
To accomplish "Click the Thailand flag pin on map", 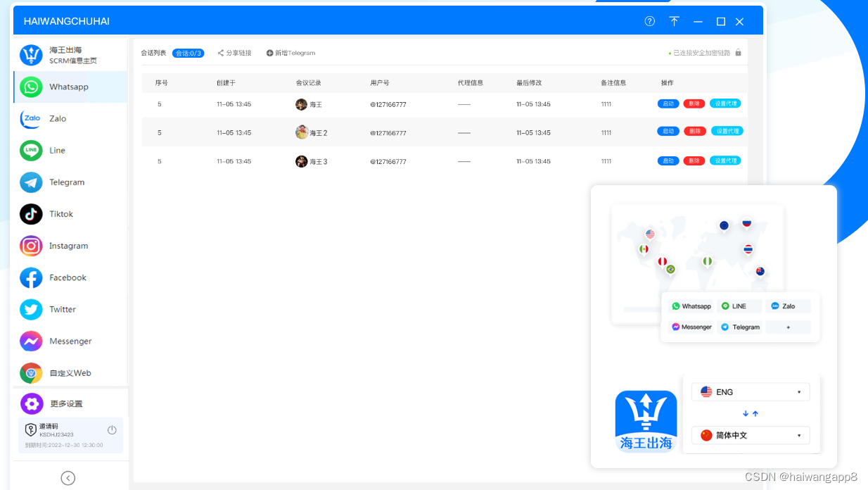I will [748, 250].
